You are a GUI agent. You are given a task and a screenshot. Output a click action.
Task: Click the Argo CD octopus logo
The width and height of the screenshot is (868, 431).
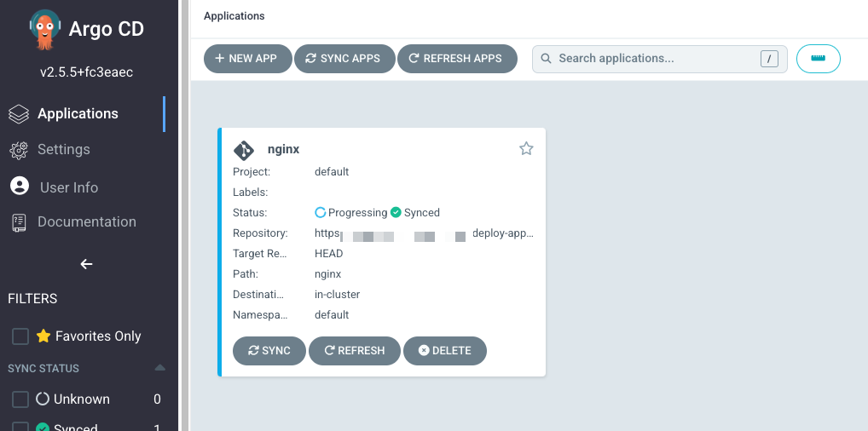click(45, 29)
